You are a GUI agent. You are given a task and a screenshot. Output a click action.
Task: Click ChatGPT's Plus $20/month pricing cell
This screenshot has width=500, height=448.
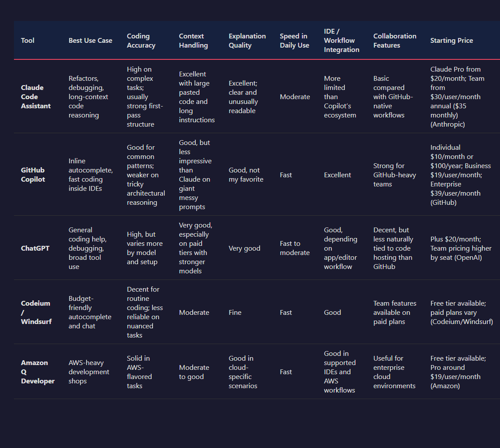[460, 248]
